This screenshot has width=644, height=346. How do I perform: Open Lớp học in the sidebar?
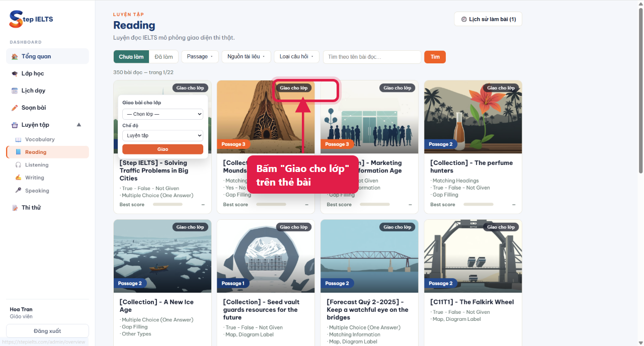pyautogui.click(x=47, y=73)
